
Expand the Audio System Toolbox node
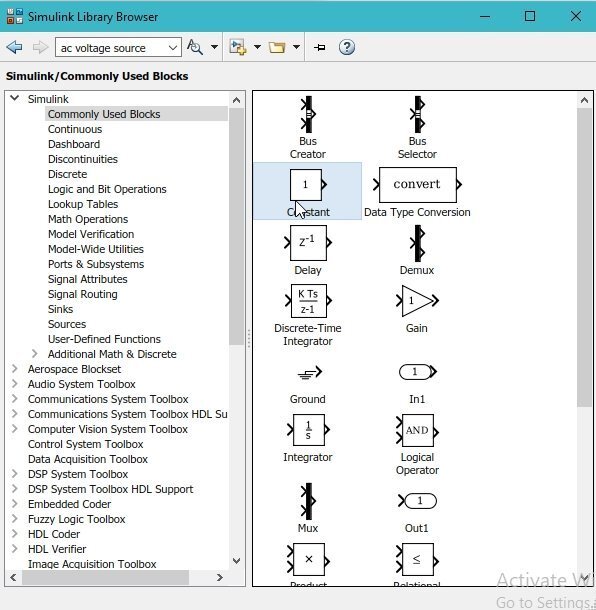14,384
